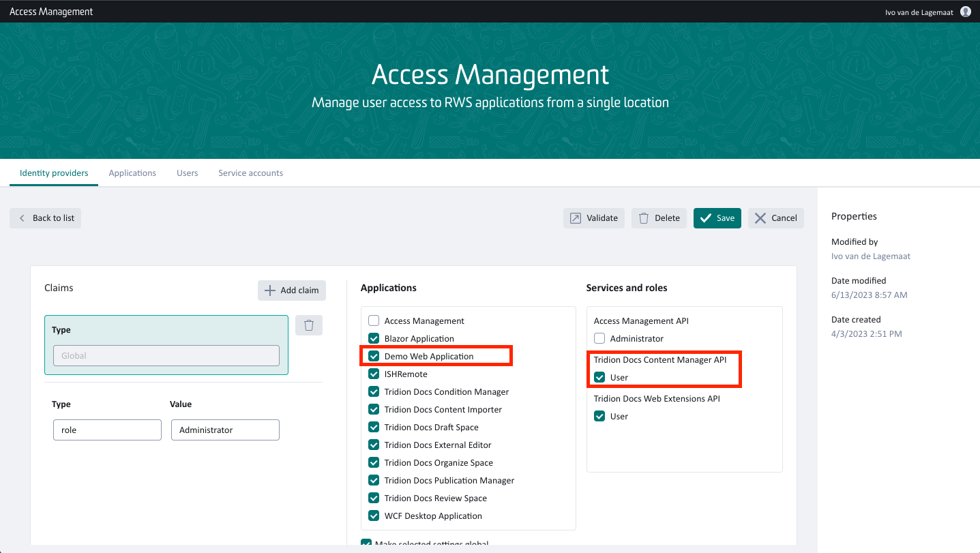Screen dimensions: 980x553
Task: Click the user name in the header
Action: point(919,12)
